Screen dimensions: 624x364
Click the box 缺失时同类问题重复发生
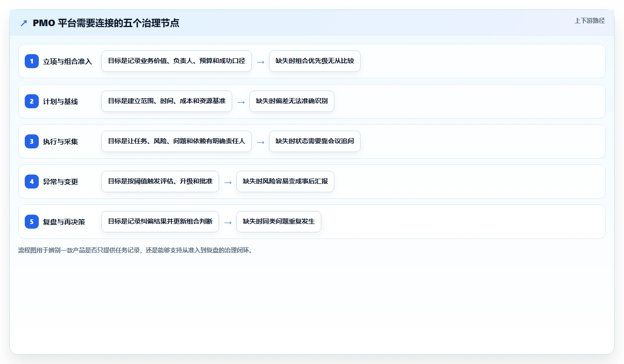[x=279, y=222]
